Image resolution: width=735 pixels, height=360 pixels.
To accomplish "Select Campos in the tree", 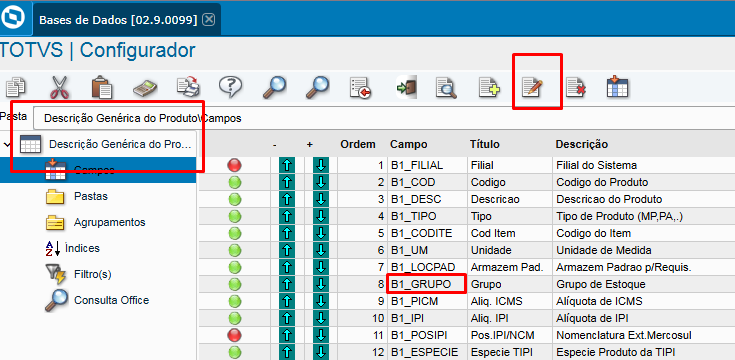I will tap(94, 170).
